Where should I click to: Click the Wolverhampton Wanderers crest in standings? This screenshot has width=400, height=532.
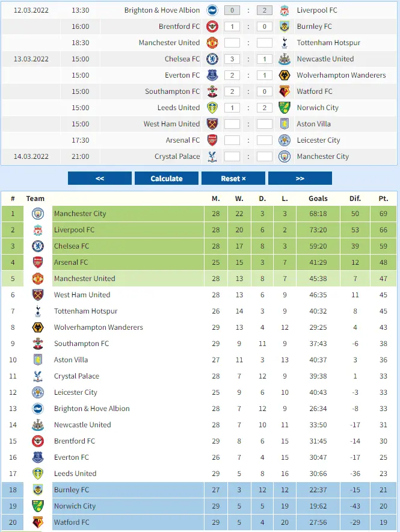pos(38,327)
